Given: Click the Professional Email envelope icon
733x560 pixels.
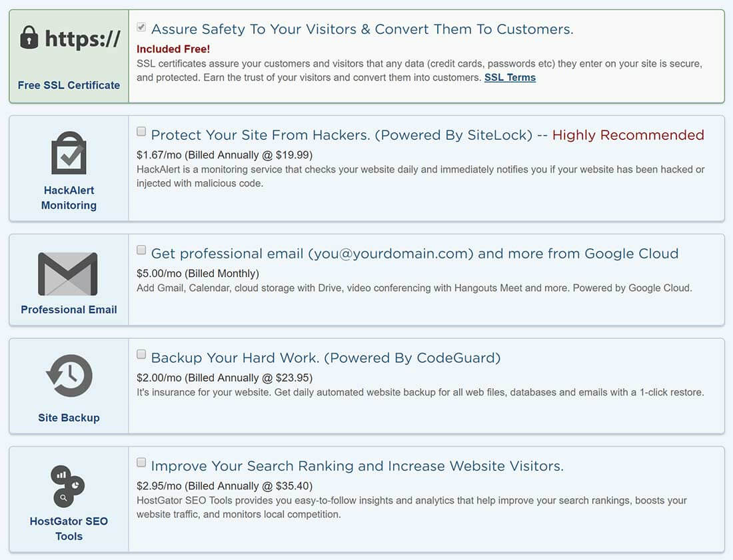Looking at the screenshot, I should (x=68, y=274).
